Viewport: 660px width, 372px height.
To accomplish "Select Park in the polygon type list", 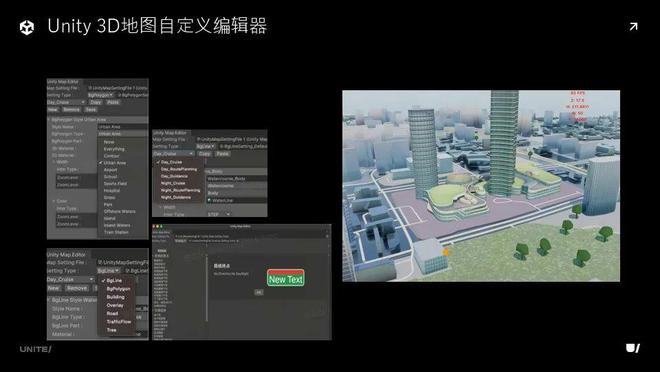I will [x=108, y=205].
